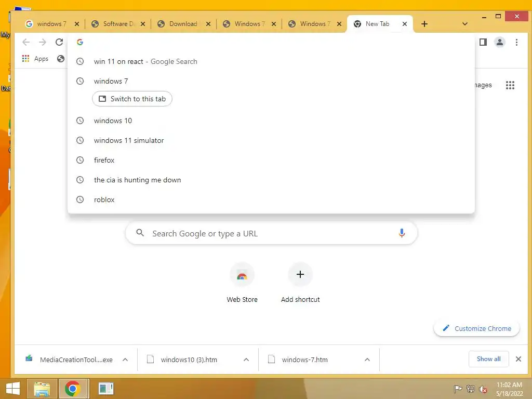Start voice search with microphone icon

[x=402, y=233]
